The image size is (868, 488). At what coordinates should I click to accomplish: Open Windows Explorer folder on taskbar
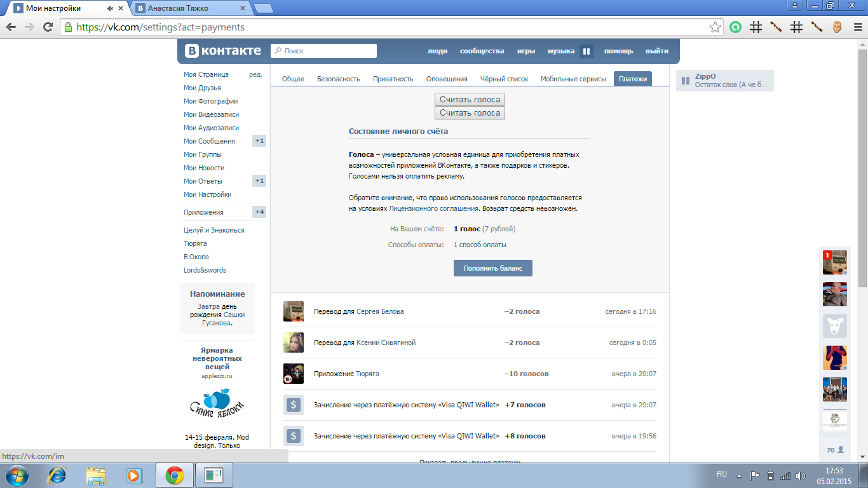97,475
